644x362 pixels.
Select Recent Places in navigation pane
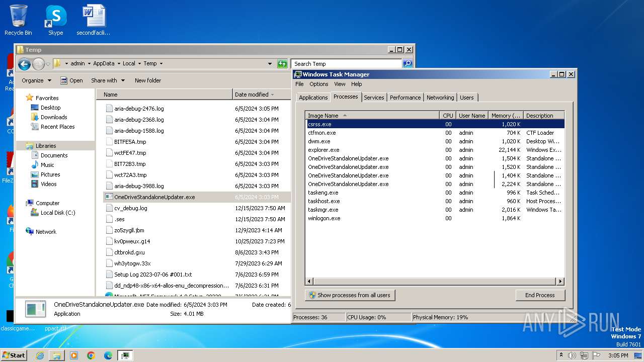57,127
